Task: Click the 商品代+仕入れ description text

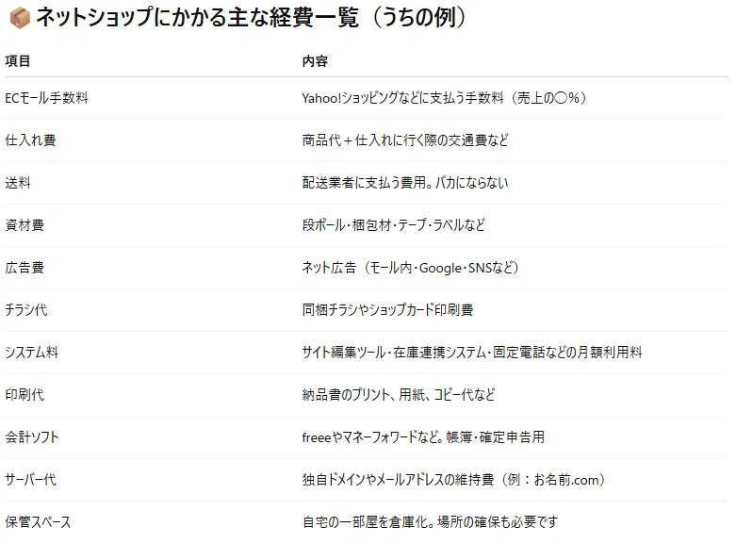Action: [x=405, y=140]
